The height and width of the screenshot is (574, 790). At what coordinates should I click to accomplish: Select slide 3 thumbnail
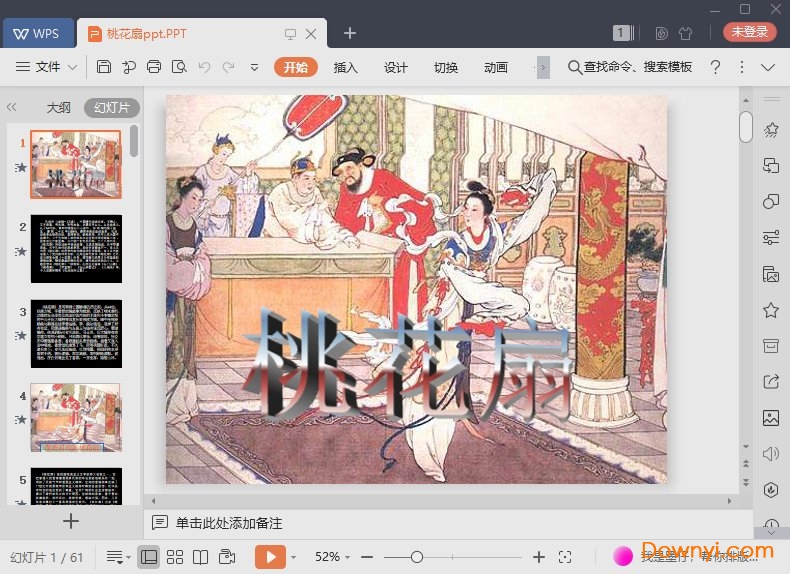pos(76,333)
